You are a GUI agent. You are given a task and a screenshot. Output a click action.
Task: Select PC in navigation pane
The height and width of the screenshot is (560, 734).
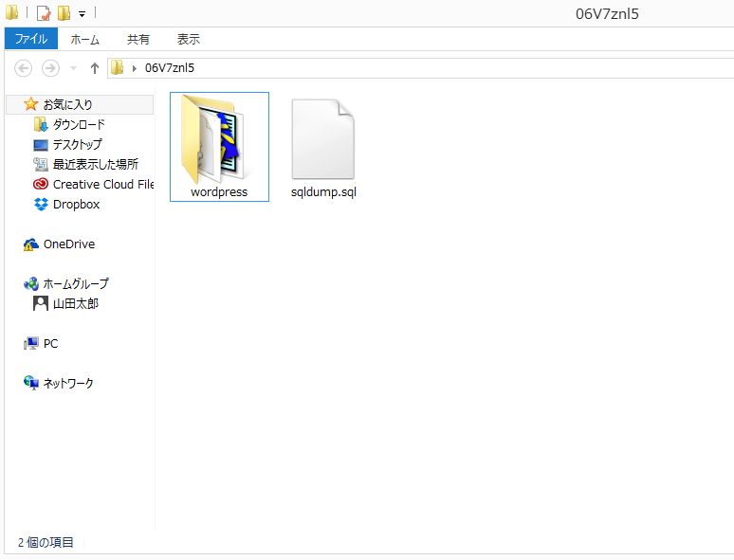(x=51, y=343)
